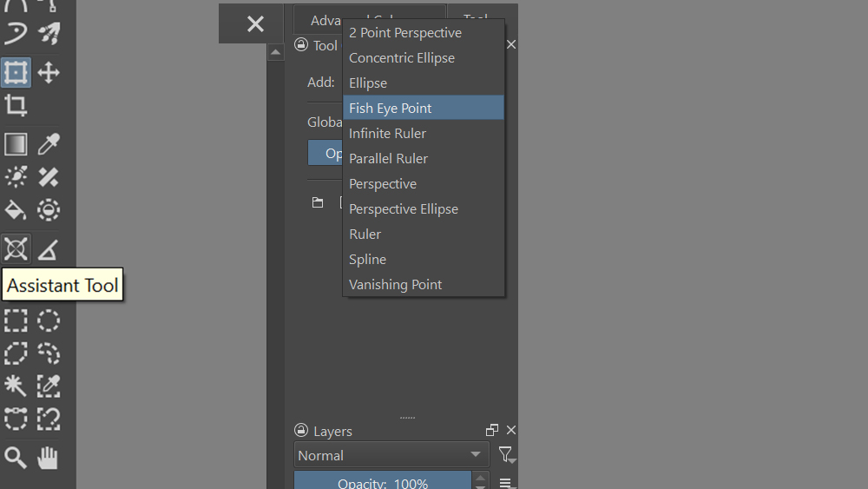
Task: Select the Polygonal Selection tool
Action: coord(16,354)
